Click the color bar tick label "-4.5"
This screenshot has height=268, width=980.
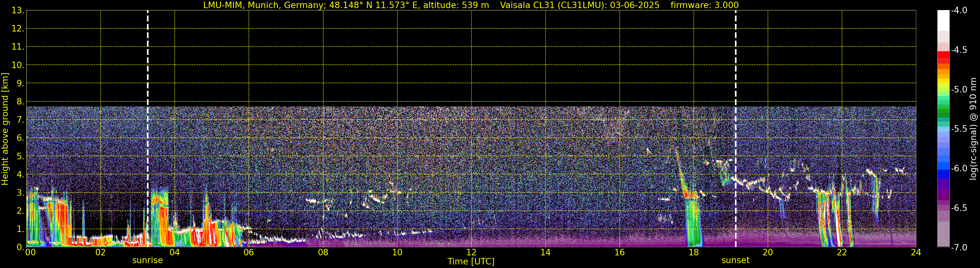(x=959, y=50)
